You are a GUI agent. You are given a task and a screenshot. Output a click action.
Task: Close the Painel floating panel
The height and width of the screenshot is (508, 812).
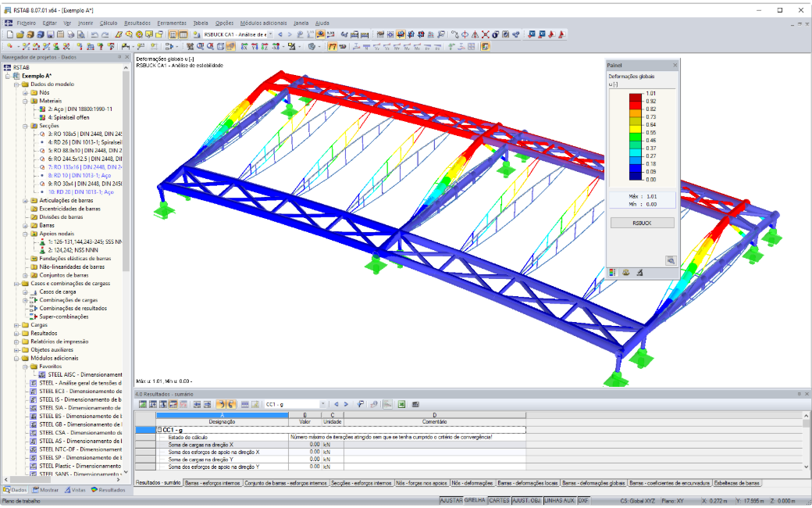[675, 66]
